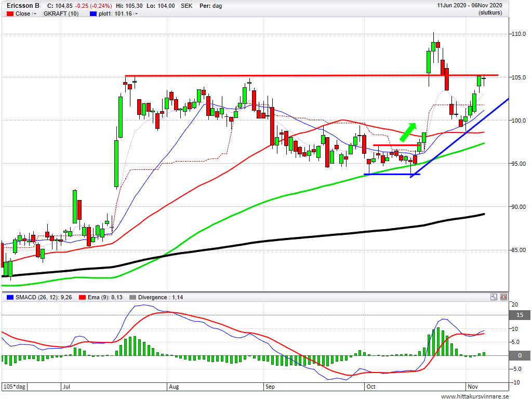Click the 20 label on SMACD axis
The width and height of the screenshot is (532, 399).
pyautogui.click(x=515, y=304)
